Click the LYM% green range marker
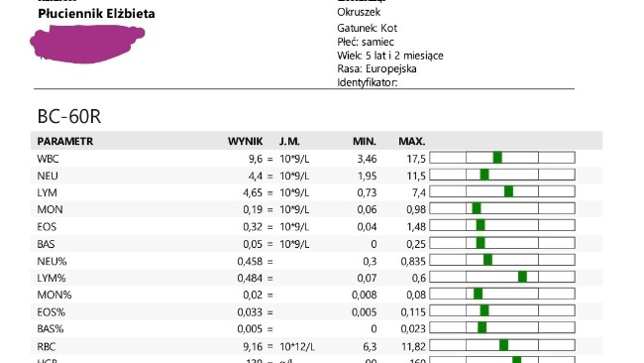 point(522,277)
